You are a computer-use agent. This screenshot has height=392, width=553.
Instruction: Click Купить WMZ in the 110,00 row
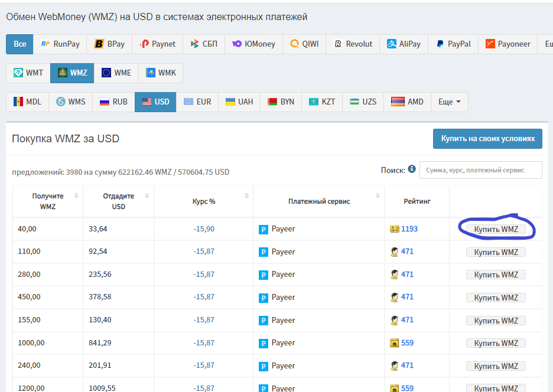coord(496,252)
